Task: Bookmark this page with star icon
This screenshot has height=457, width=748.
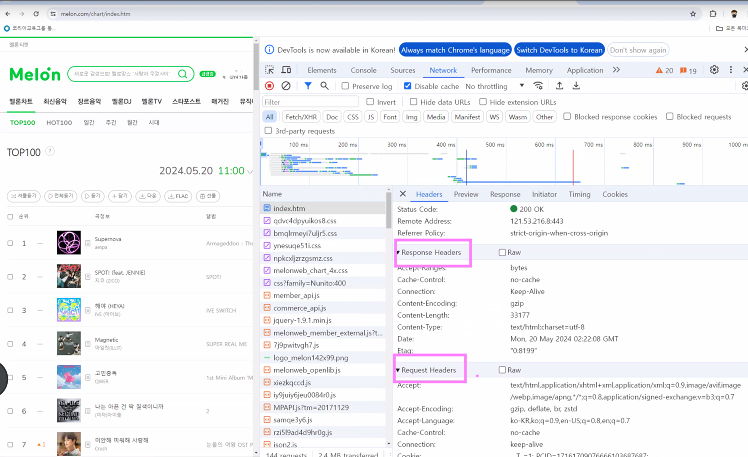Action: click(x=693, y=14)
